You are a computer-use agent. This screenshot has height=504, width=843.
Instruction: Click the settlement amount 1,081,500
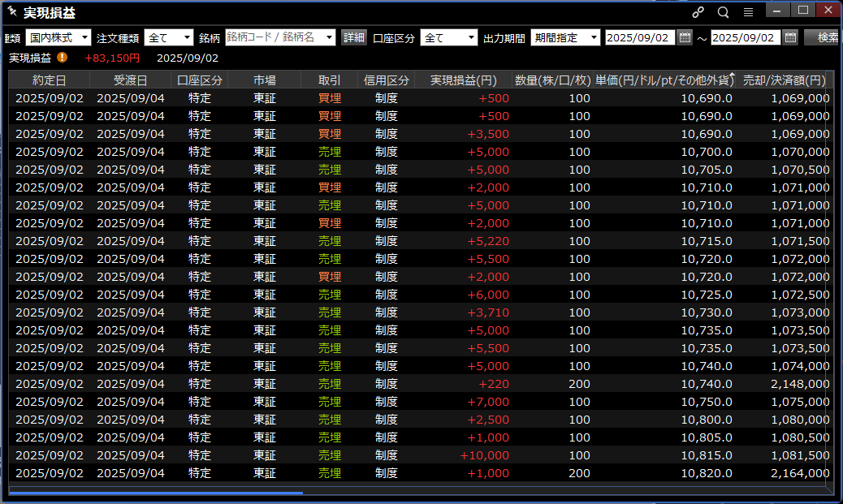tap(800, 455)
